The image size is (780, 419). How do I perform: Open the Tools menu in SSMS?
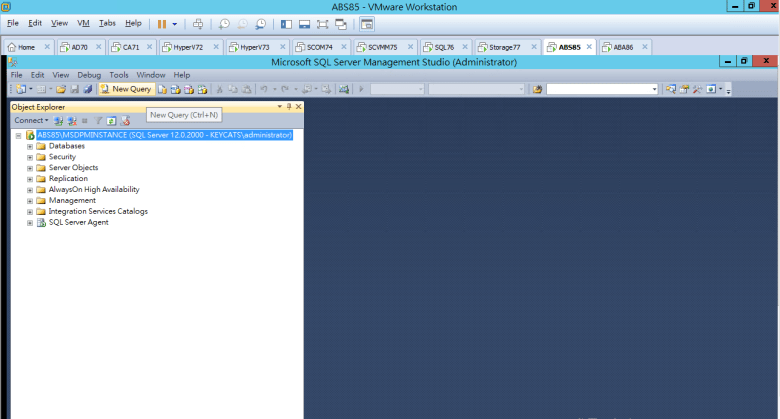click(119, 75)
